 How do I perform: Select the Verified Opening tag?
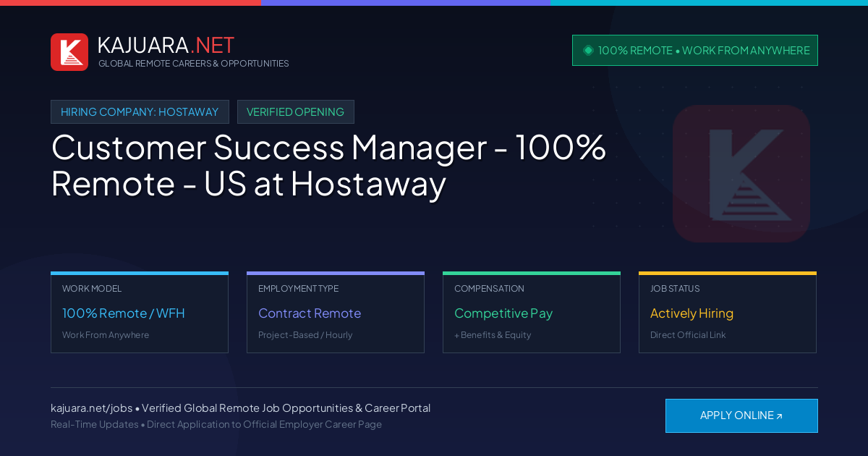pyautogui.click(x=295, y=111)
